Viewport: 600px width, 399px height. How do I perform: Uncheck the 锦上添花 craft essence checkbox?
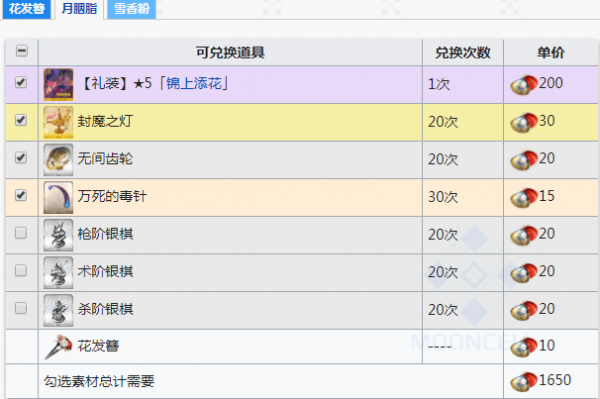[x=21, y=82]
